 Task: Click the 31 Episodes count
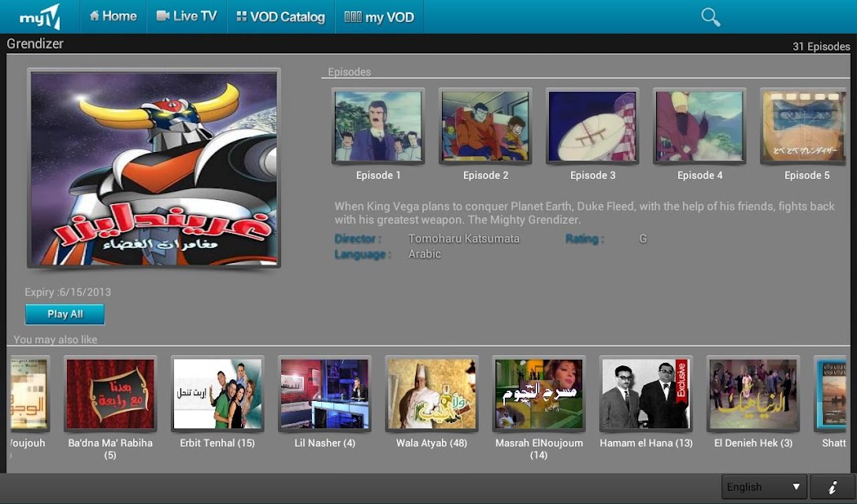(821, 47)
